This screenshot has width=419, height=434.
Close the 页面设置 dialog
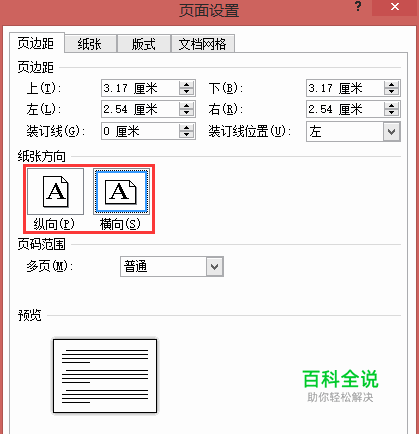coord(395,7)
